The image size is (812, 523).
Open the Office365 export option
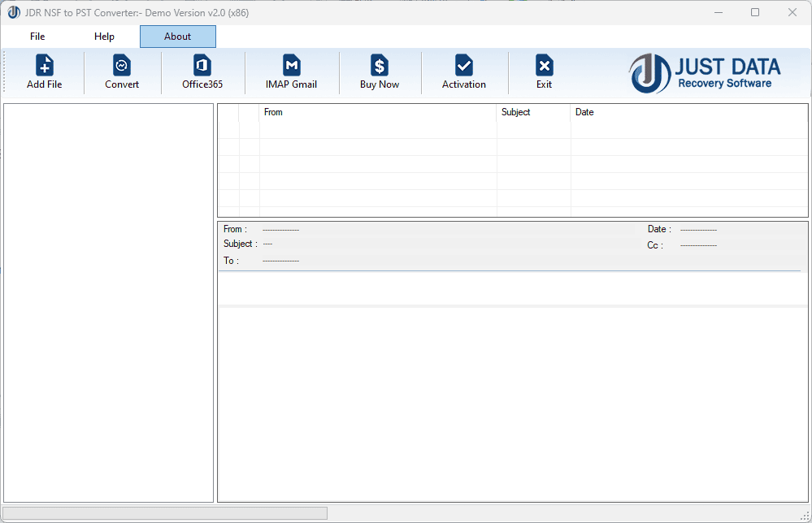(201, 71)
